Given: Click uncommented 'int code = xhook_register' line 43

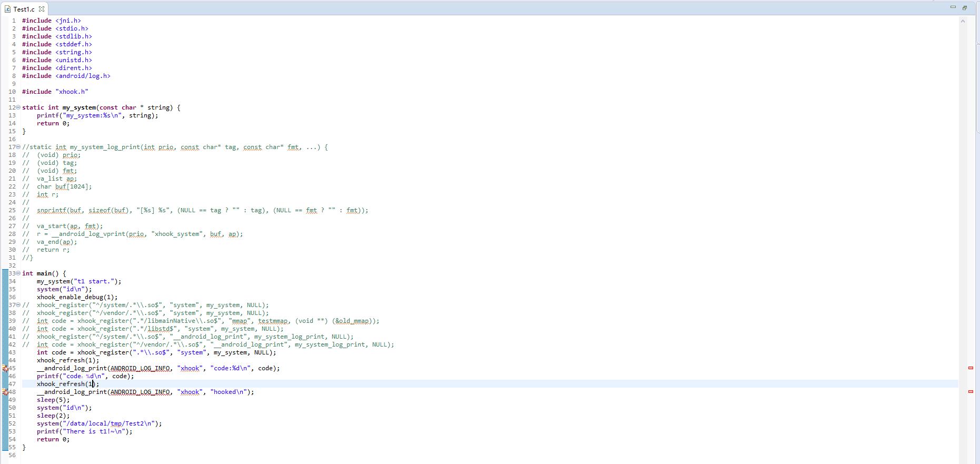Looking at the screenshot, I should 156,352.
